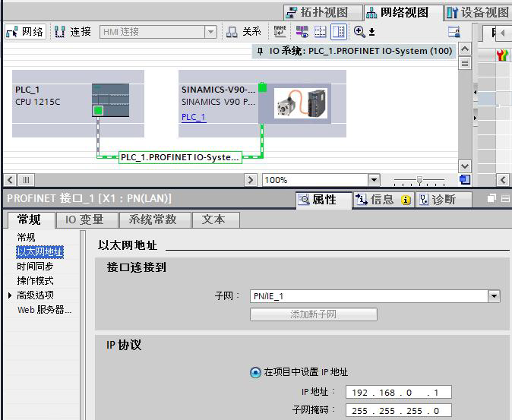Click the horizontal scrollbar thumb grip

pyautogui.click(x=26, y=180)
